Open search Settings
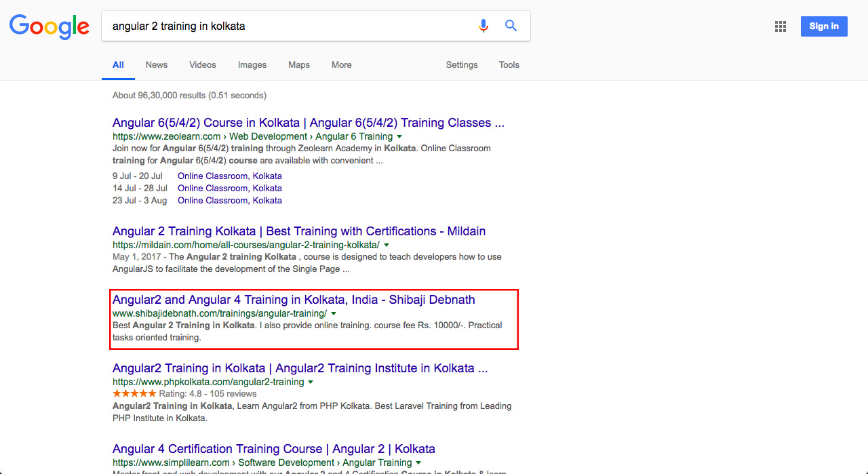Image resolution: width=868 pixels, height=474 pixels. [x=462, y=65]
